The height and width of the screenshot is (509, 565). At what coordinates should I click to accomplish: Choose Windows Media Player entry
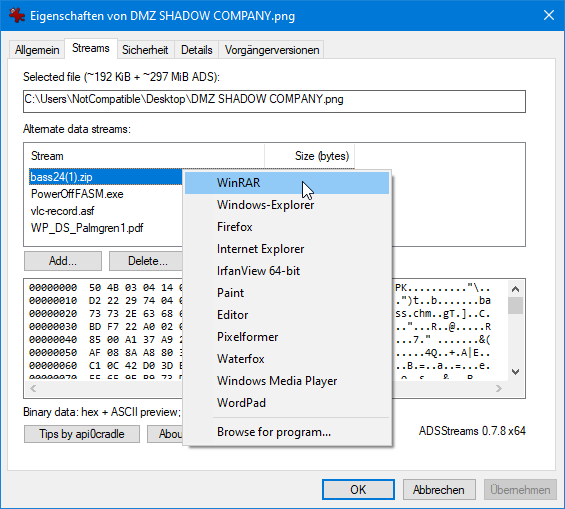coord(287,380)
